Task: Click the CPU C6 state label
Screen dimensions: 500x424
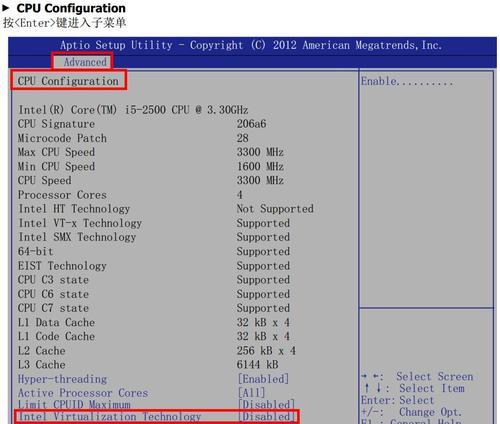Action: click(53, 294)
